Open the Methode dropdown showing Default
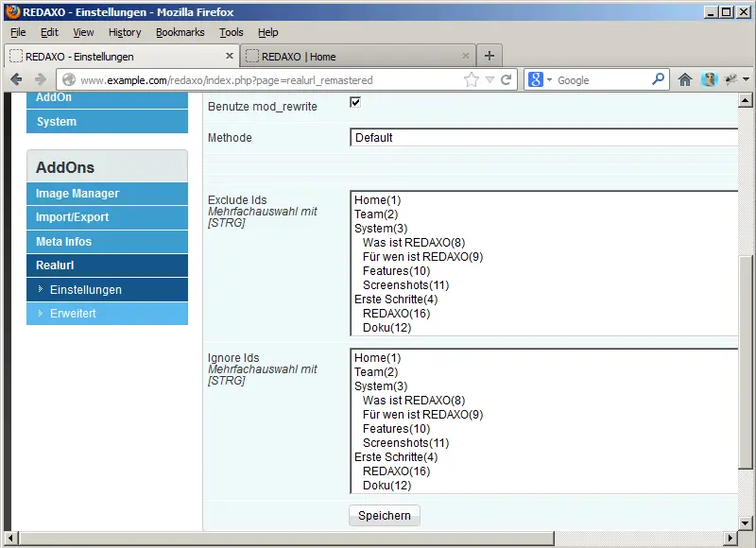The image size is (756, 548). click(x=544, y=138)
